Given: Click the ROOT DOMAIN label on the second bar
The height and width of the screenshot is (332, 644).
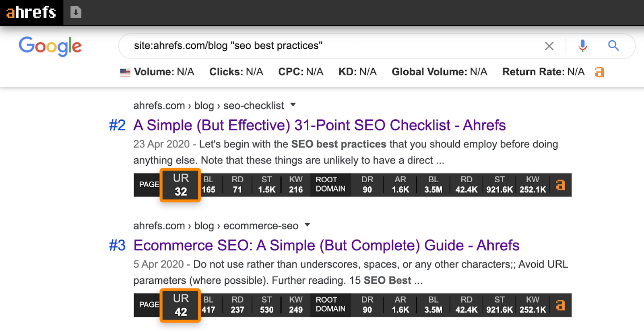Looking at the screenshot, I should click(330, 305).
